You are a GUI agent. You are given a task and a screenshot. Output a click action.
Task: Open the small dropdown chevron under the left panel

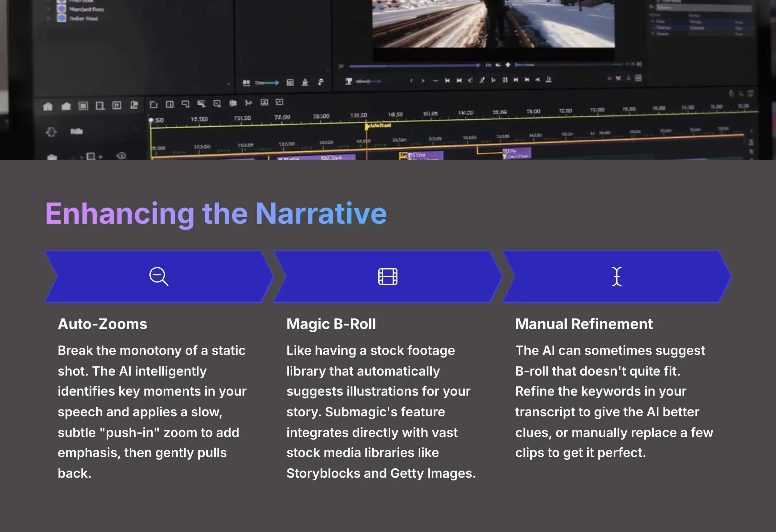pos(228,84)
